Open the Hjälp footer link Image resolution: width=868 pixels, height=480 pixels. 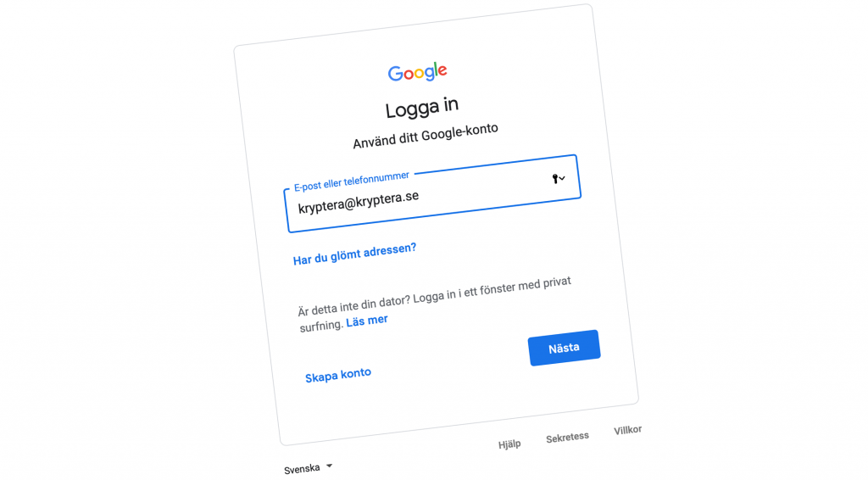coord(509,444)
